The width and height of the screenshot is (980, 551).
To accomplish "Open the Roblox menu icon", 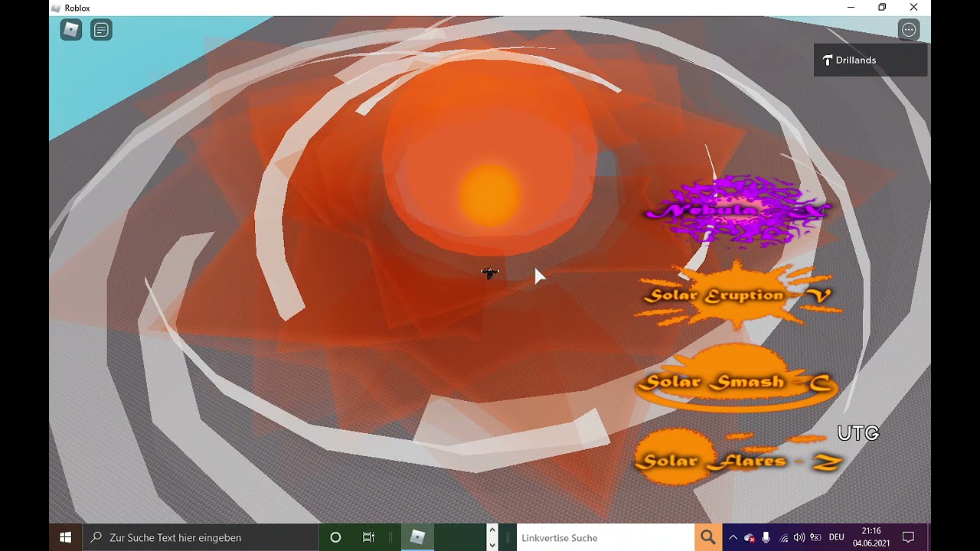I will point(71,30).
